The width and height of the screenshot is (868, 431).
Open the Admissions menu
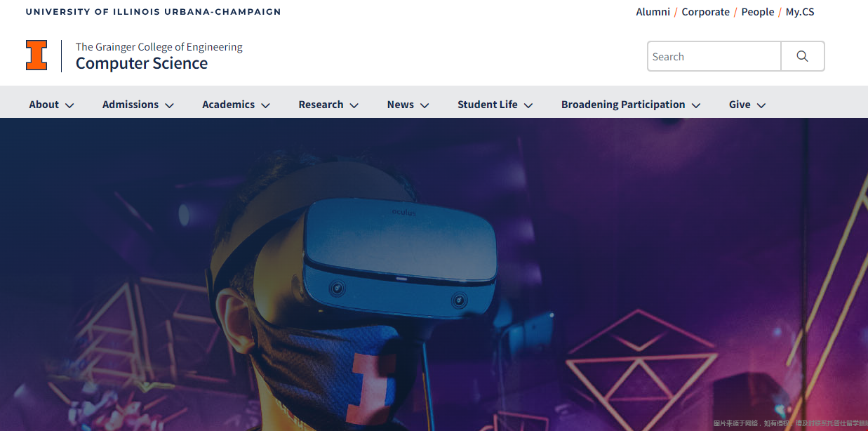tap(131, 105)
